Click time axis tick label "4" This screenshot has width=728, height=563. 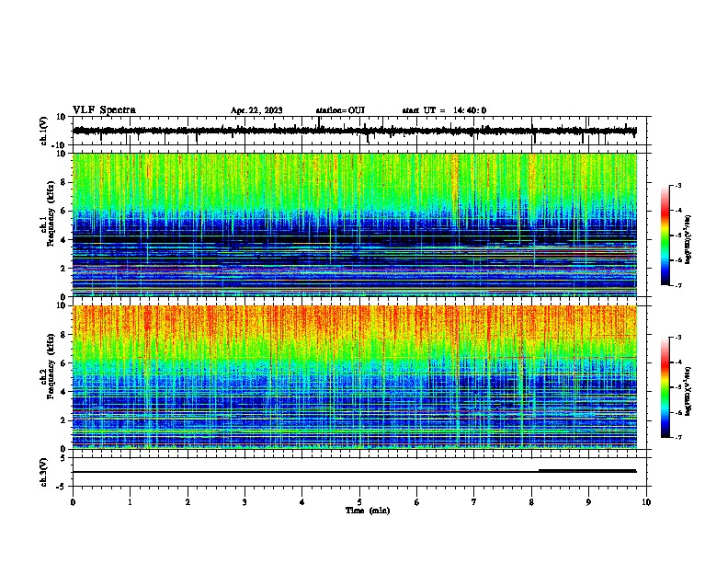coord(302,502)
